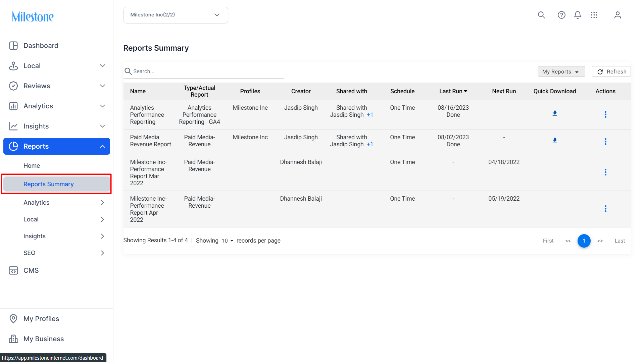Click the Reports Summary page heading
Image resolution: width=644 pixels, height=362 pixels.
point(156,48)
